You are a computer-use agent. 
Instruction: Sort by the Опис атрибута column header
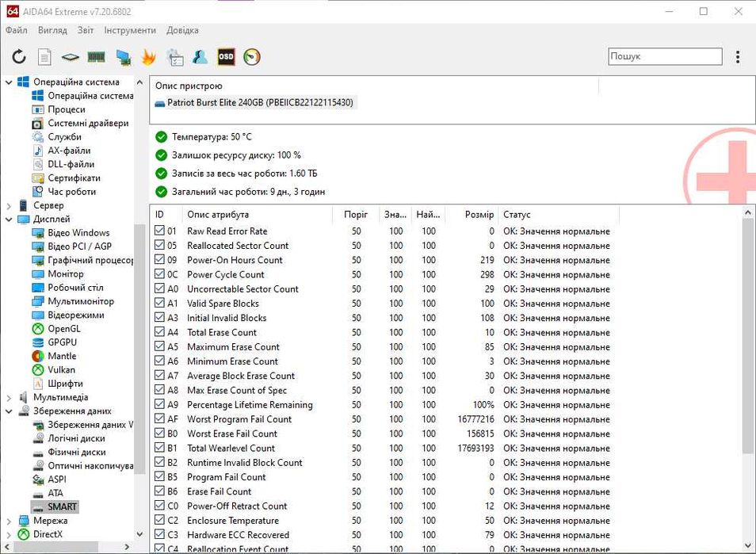coord(257,214)
